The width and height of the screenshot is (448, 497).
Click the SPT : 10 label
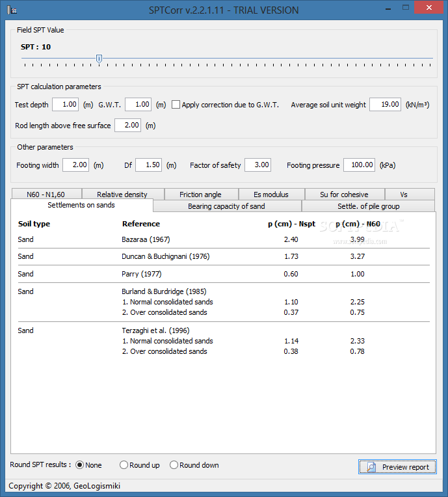pyautogui.click(x=36, y=47)
